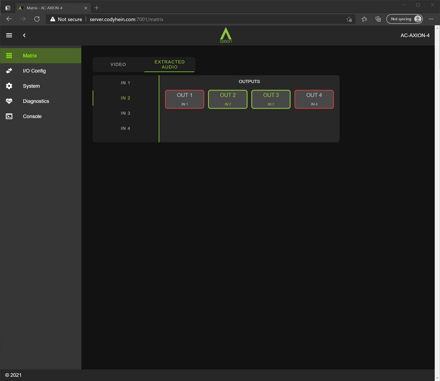The width and height of the screenshot is (440, 381).
Task: Open the browser Collections icon
Action: (378, 19)
